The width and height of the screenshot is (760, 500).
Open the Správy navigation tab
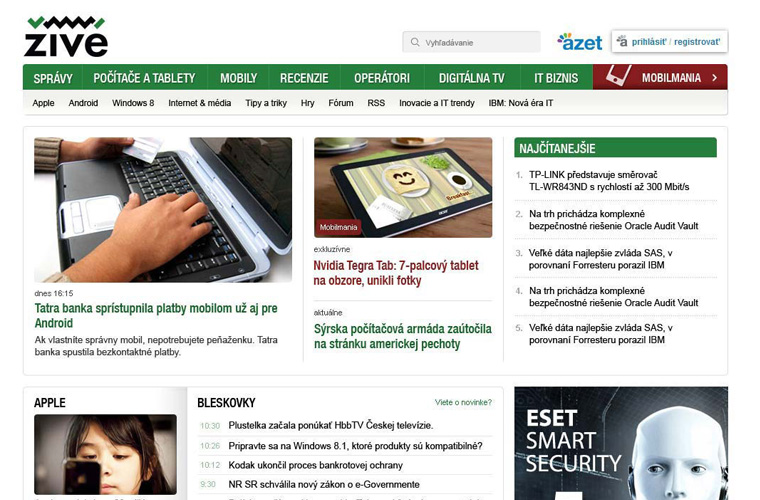(x=53, y=78)
